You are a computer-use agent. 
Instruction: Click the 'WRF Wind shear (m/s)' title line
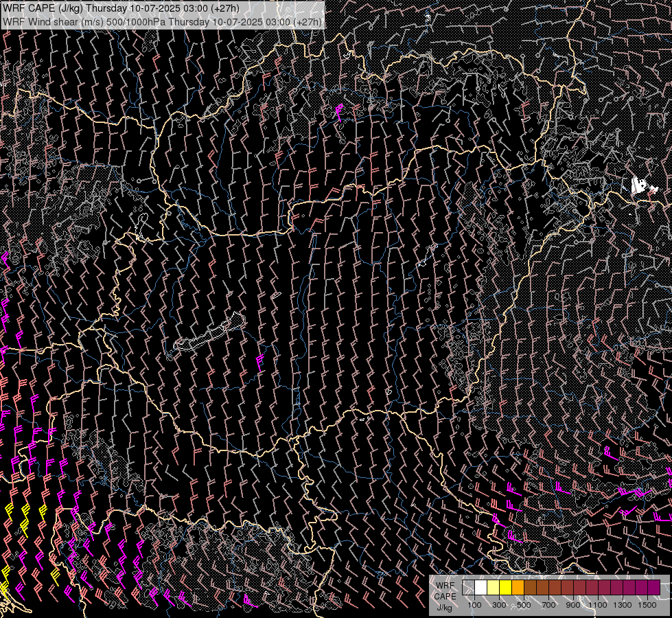click(x=163, y=22)
